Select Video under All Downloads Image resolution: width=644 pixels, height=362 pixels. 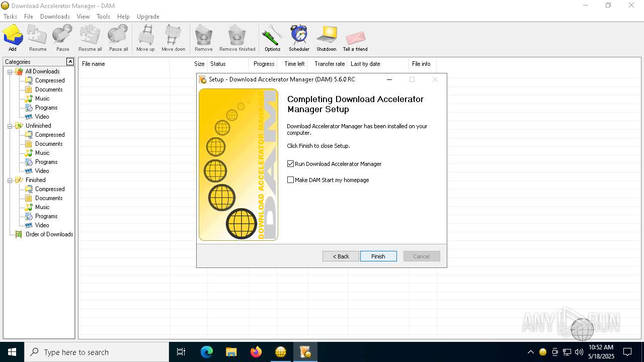[x=42, y=117]
